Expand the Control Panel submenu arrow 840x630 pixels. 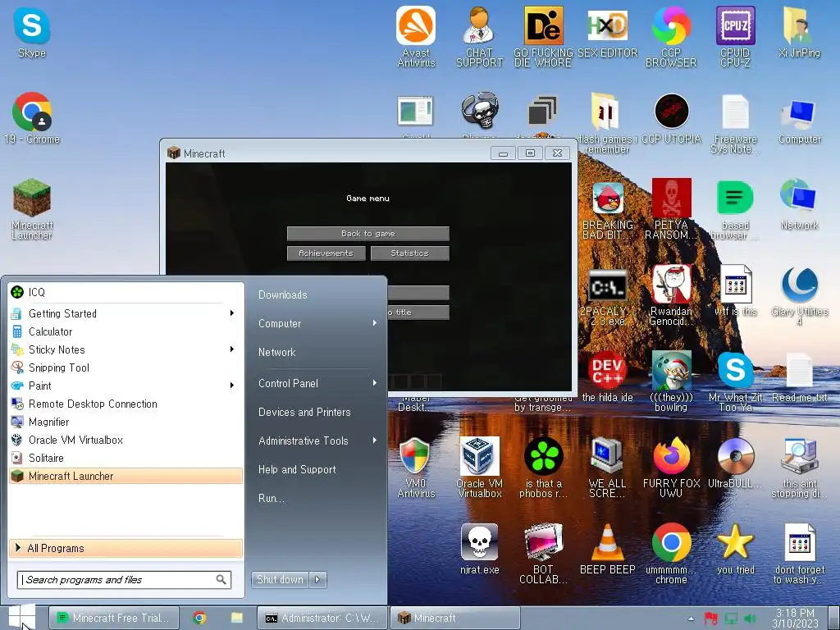[375, 383]
